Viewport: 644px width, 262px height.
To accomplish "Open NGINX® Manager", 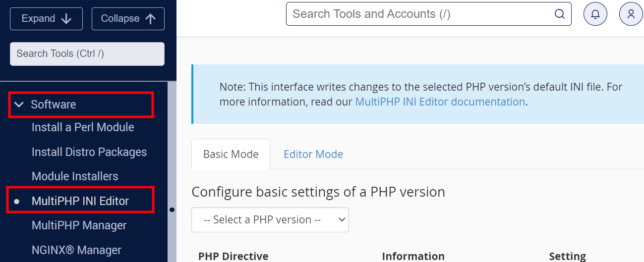I will 76,250.
